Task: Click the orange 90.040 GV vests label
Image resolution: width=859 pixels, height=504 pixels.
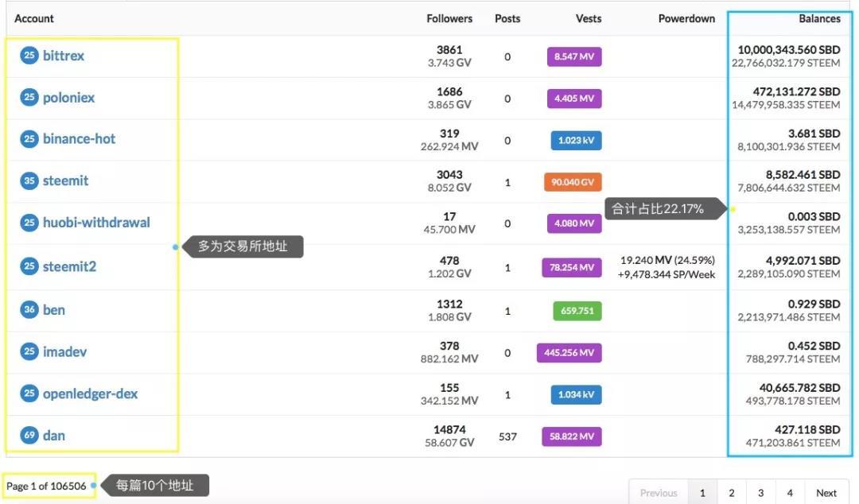Action: click(x=573, y=182)
